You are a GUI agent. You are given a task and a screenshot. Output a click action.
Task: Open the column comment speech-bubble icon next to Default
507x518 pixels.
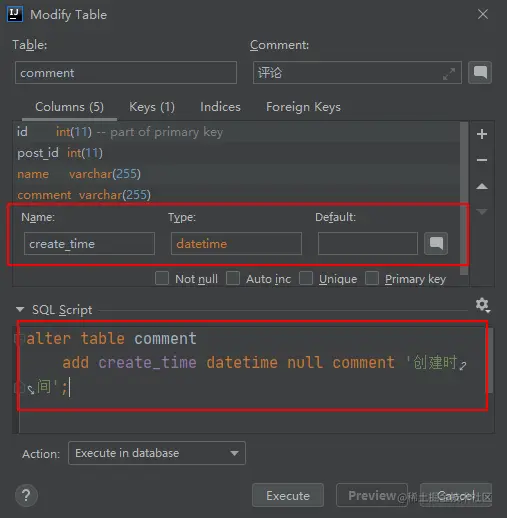coord(436,243)
